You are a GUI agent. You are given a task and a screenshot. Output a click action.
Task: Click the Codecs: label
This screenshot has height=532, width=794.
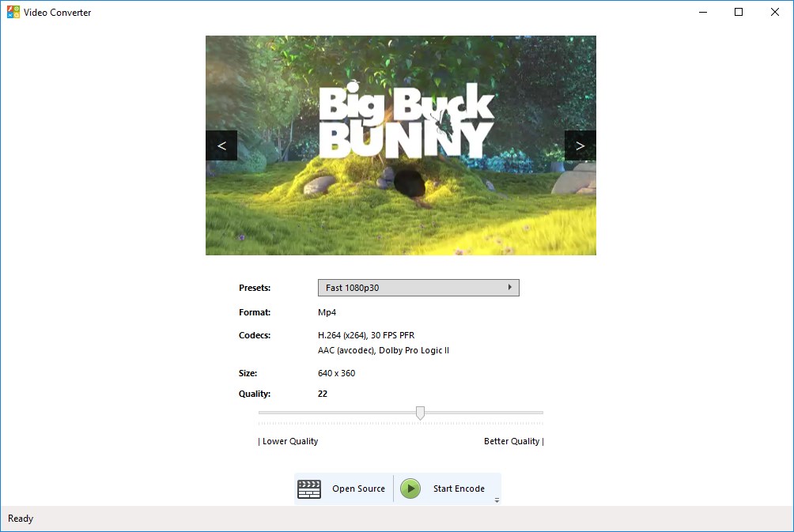(255, 335)
